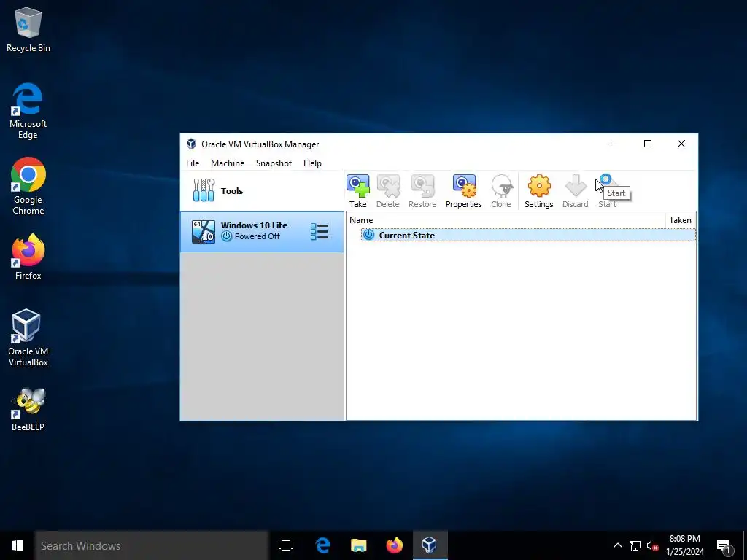Click the Taken column header
The width and height of the screenshot is (747, 560).
(681, 220)
